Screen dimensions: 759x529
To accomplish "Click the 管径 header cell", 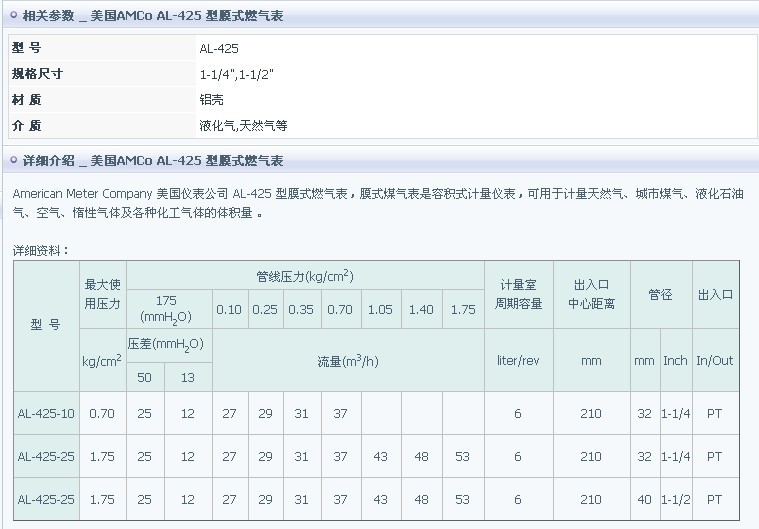I will tap(661, 294).
